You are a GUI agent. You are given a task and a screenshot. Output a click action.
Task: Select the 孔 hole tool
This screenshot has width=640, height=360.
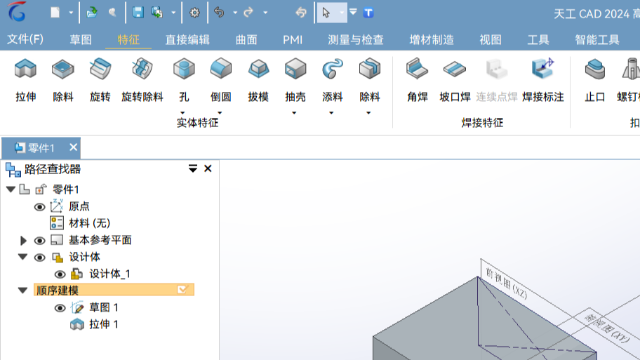click(184, 79)
